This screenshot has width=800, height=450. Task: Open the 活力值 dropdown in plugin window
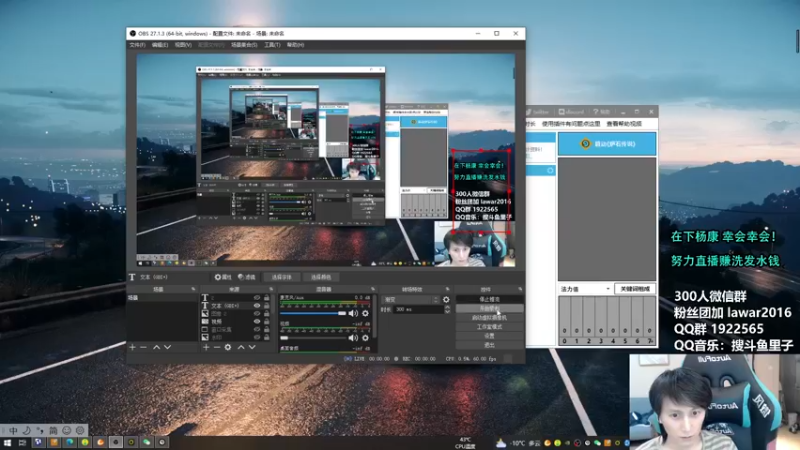585,289
